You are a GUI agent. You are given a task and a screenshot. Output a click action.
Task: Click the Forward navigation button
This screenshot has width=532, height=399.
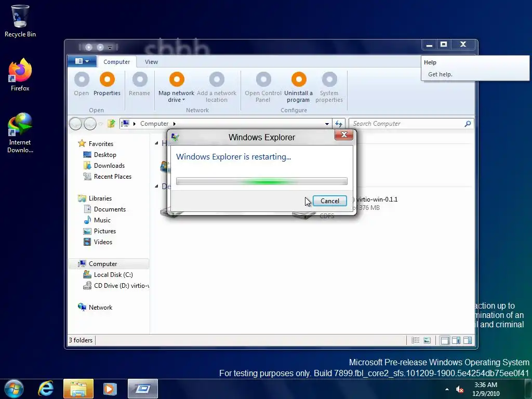pyautogui.click(x=90, y=124)
